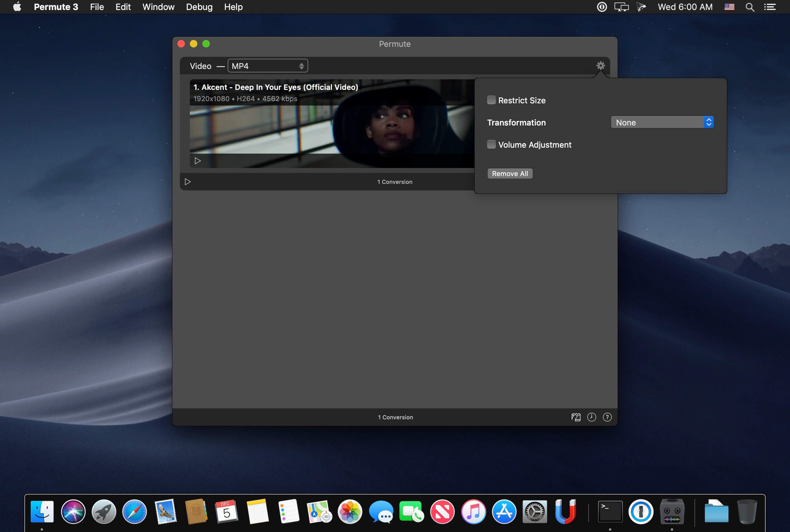Click the Remove All button
Image resolution: width=790 pixels, height=532 pixels.
click(x=510, y=174)
